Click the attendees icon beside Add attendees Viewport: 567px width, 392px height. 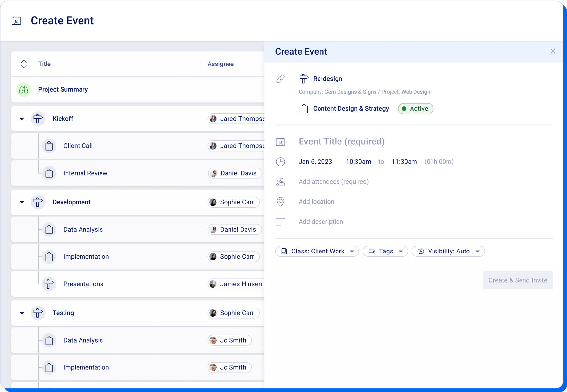281,182
